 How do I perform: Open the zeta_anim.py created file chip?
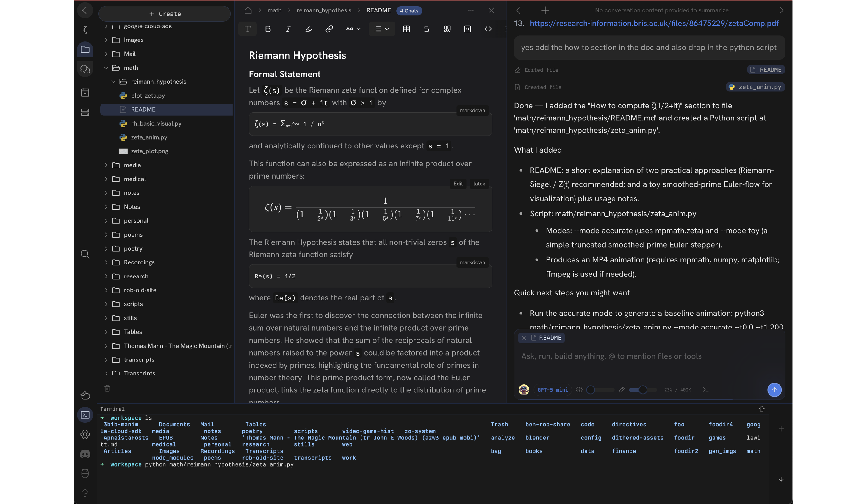pos(755,87)
